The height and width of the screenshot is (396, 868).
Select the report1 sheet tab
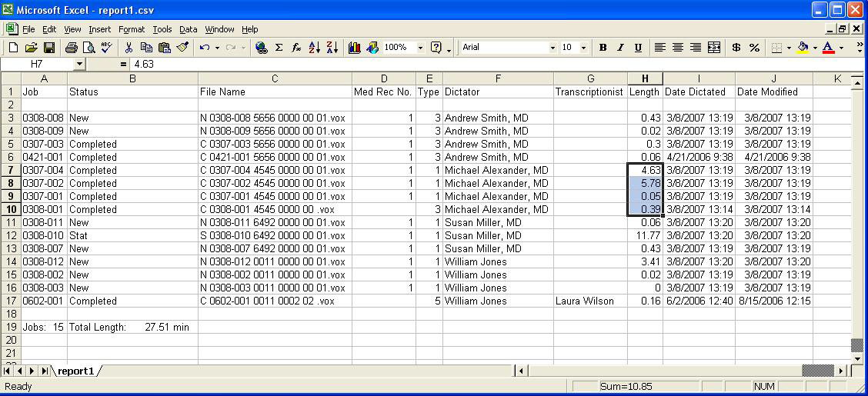click(75, 371)
